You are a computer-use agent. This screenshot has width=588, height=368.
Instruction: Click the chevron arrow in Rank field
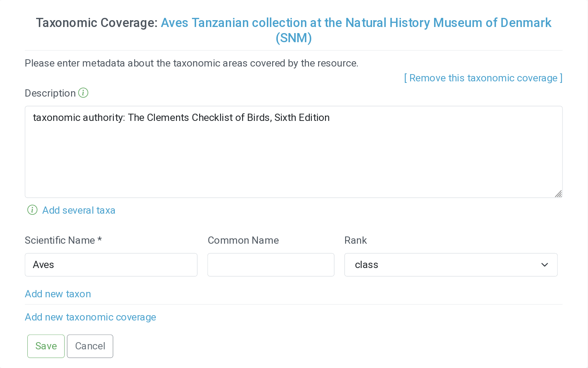(x=544, y=265)
